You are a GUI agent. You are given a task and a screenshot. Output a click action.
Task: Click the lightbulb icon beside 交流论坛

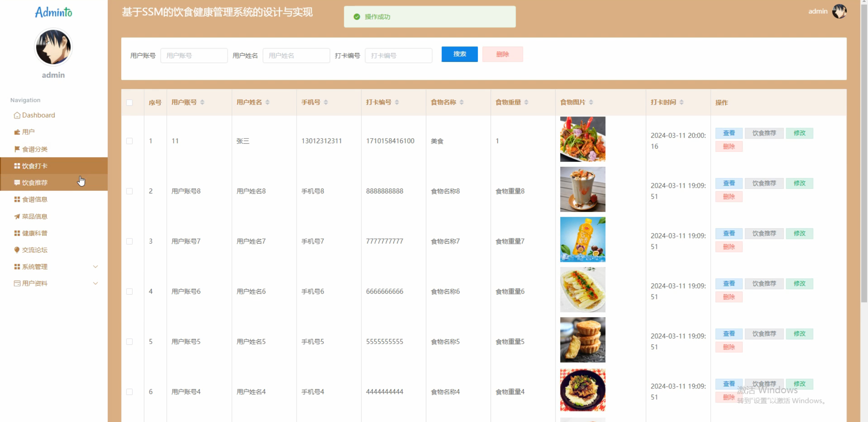17,250
